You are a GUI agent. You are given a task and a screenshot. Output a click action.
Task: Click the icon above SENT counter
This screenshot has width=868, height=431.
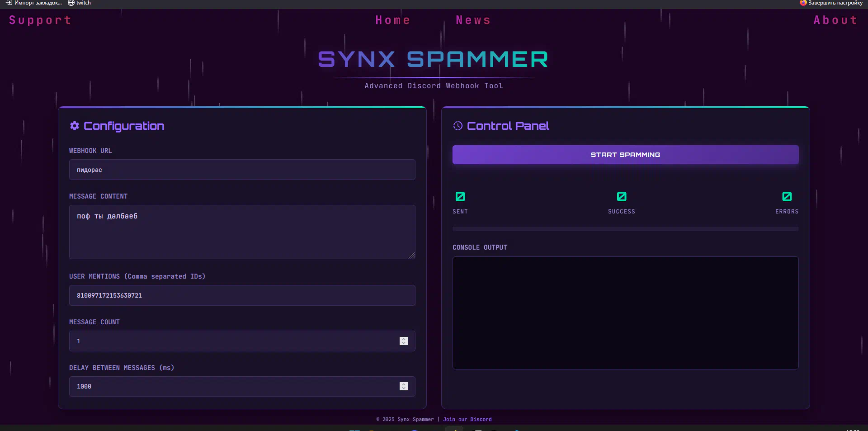(460, 196)
